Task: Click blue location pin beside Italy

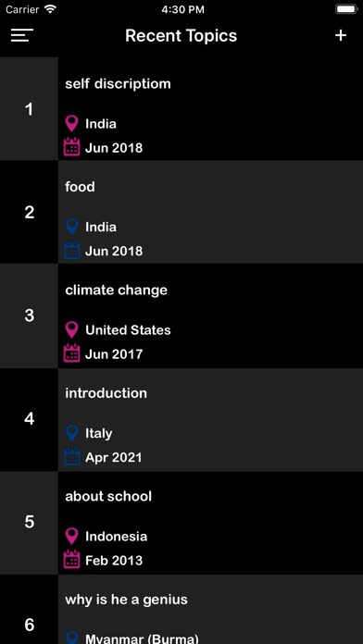Action: [x=71, y=433]
